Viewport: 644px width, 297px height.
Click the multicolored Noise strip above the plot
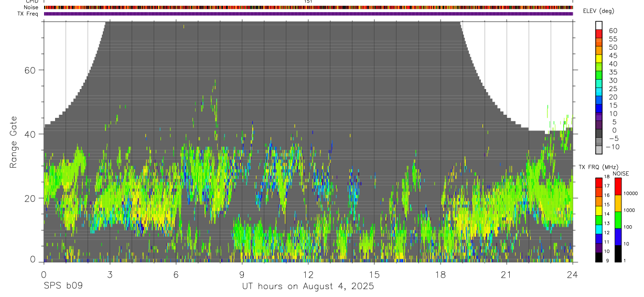pos(308,7)
